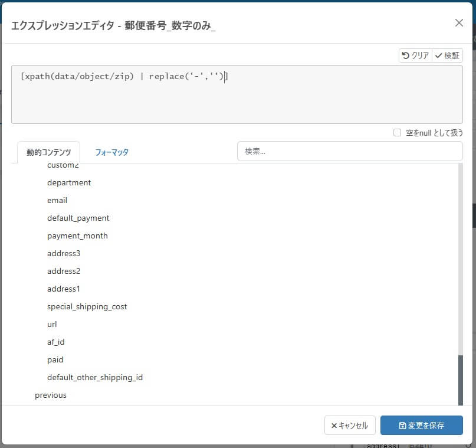The height and width of the screenshot is (448, 476).
Task: Enable the 空をnull として扱う checkbox
Action: click(397, 133)
